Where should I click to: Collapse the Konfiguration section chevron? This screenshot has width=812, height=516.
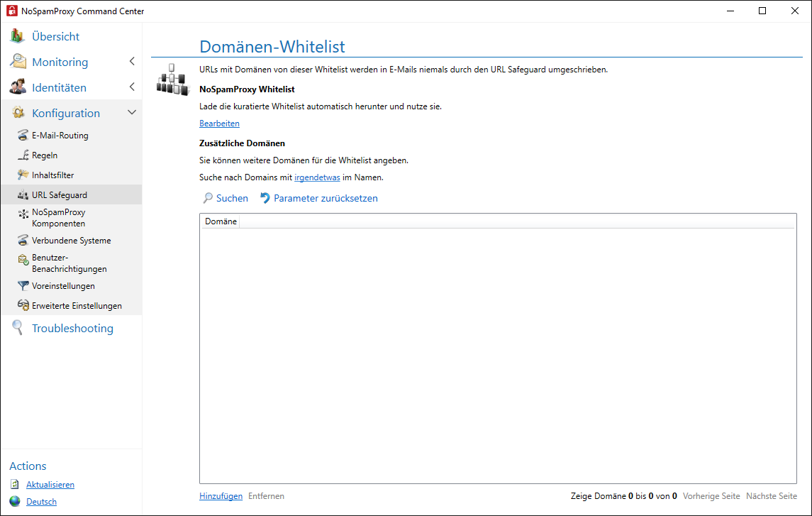132,112
